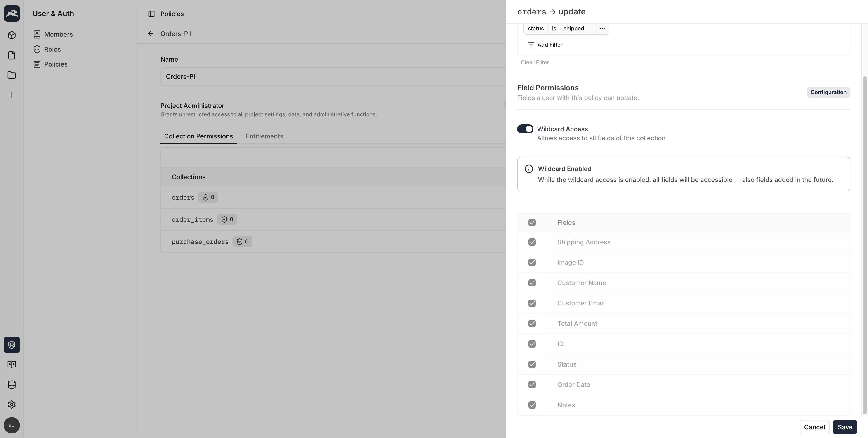Open the database icon in sidebar
The width and height of the screenshot is (868, 438).
pyautogui.click(x=12, y=384)
